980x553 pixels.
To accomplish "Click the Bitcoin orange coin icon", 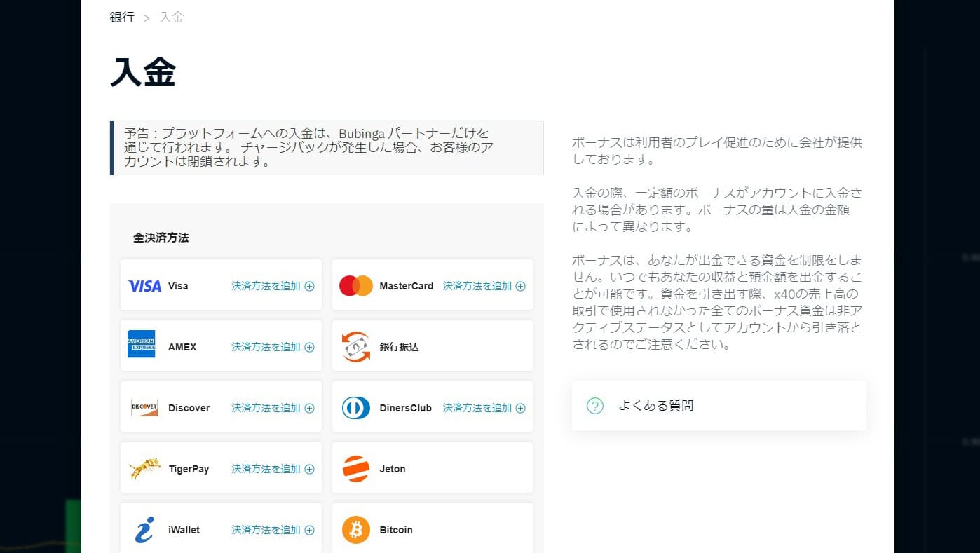I will tap(356, 530).
